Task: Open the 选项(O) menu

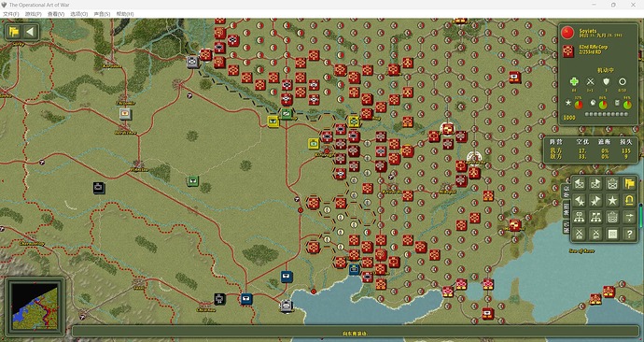Action: point(78,14)
